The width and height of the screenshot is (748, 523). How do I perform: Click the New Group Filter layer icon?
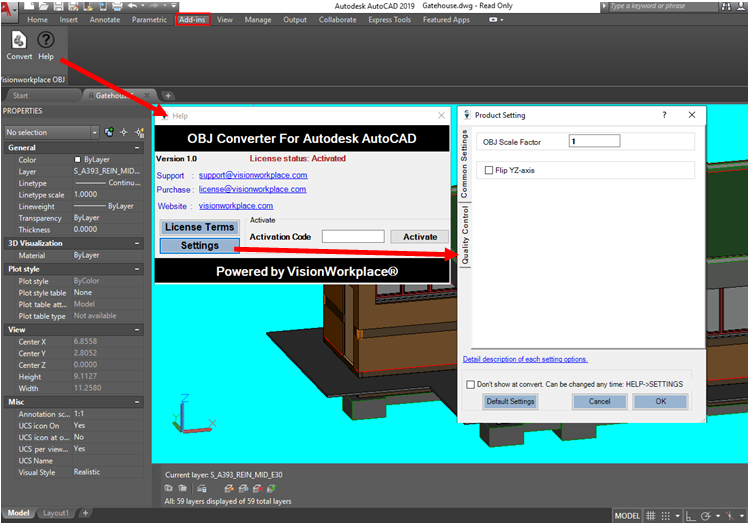click(x=183, y=488)
